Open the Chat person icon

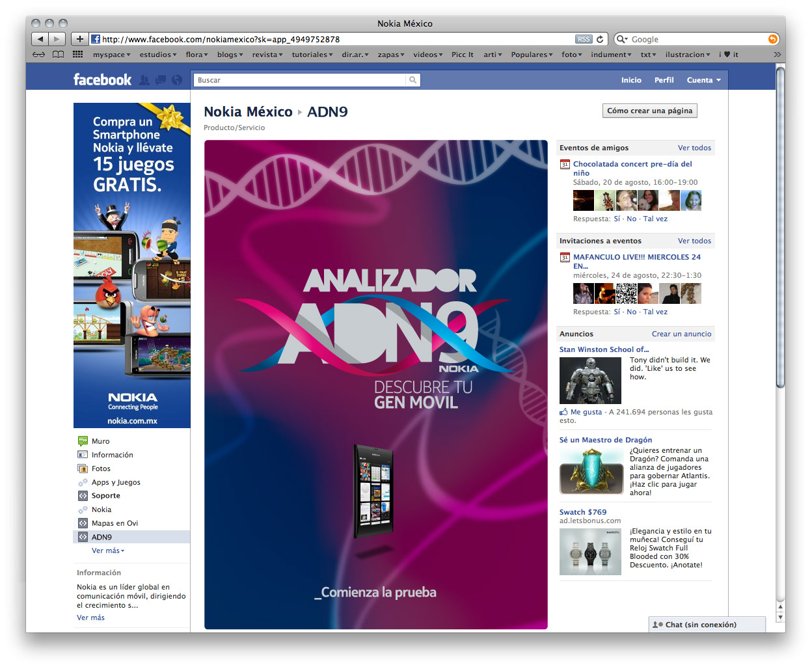click(658, 625)
